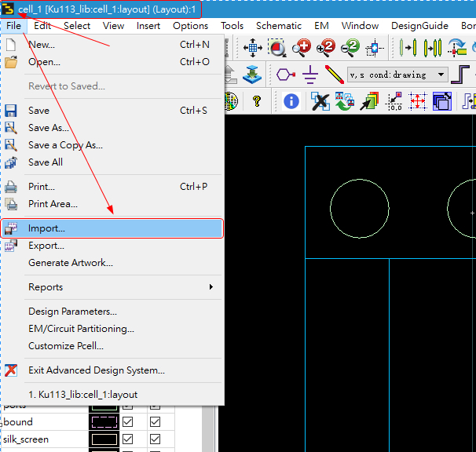Open recent file Ku113_lib:cell_1:layout
The image size is (476, 452).
(x=112, y=395)
